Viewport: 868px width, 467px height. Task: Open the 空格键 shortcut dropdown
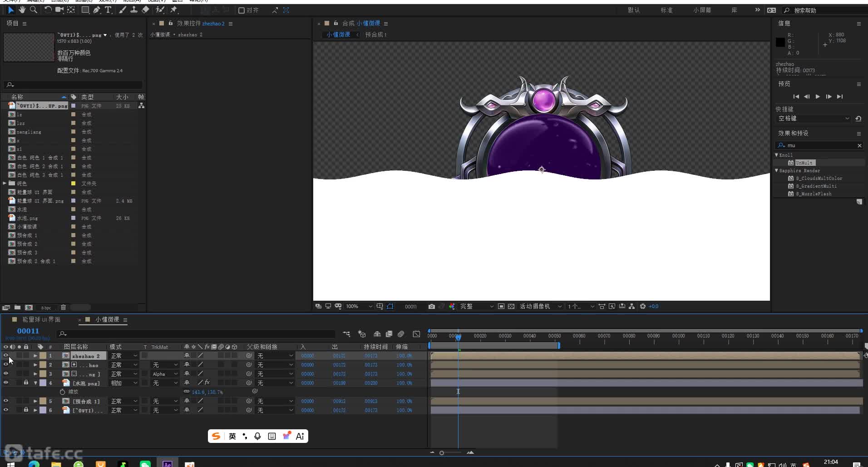[814, 119]
